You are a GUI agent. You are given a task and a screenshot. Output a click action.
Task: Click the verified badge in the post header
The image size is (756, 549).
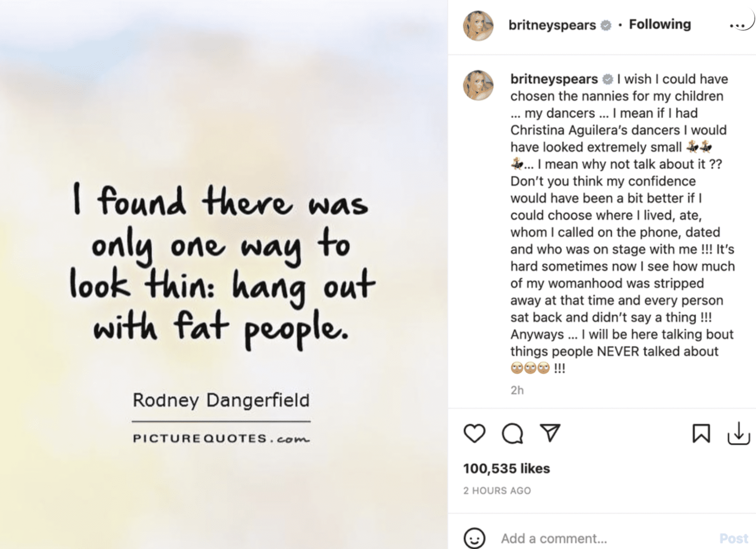606,25
